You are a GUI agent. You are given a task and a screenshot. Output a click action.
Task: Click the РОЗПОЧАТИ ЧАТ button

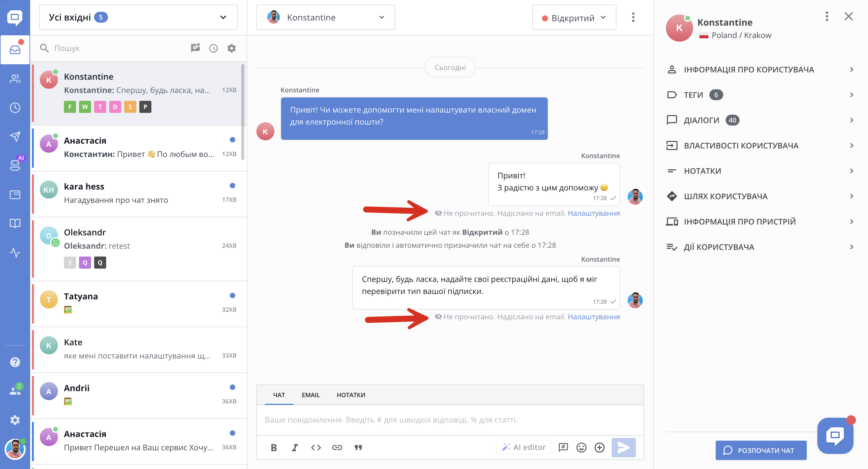761,450
